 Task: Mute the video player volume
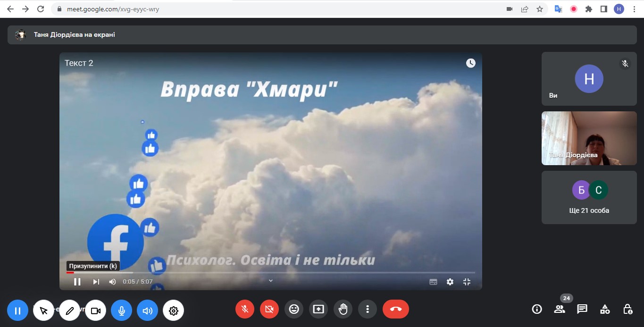(x=112, y=282)
